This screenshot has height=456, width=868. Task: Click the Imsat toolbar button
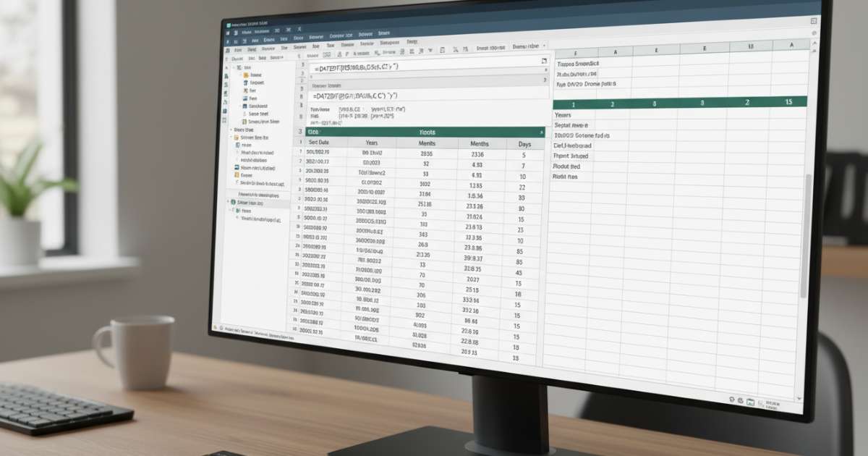click(x=492, y=48)
